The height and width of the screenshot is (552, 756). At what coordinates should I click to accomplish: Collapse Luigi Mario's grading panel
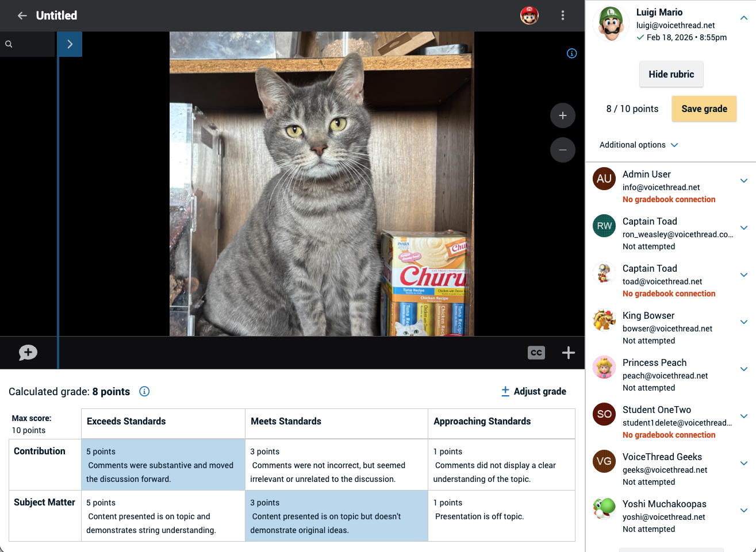743,18
